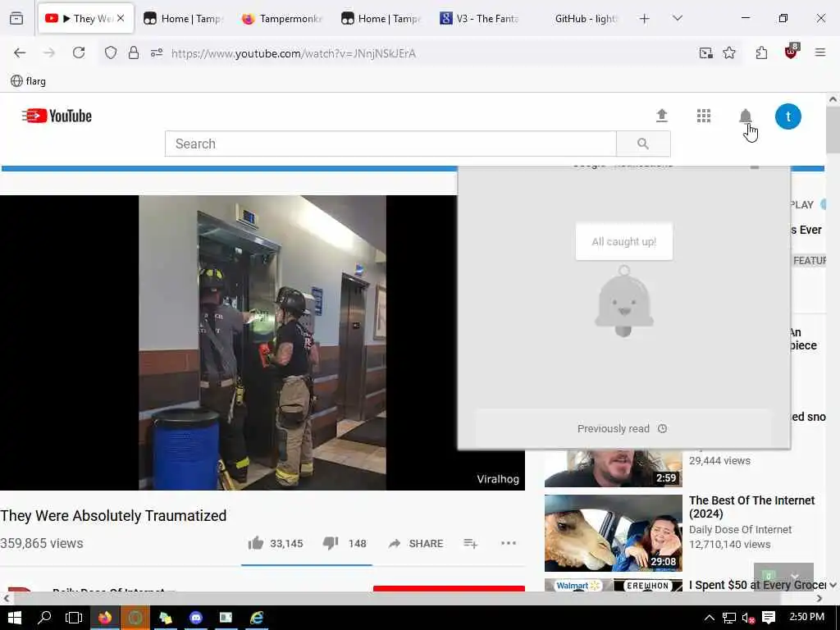
Task: Like the video with thumbs up
Action: 256,543
